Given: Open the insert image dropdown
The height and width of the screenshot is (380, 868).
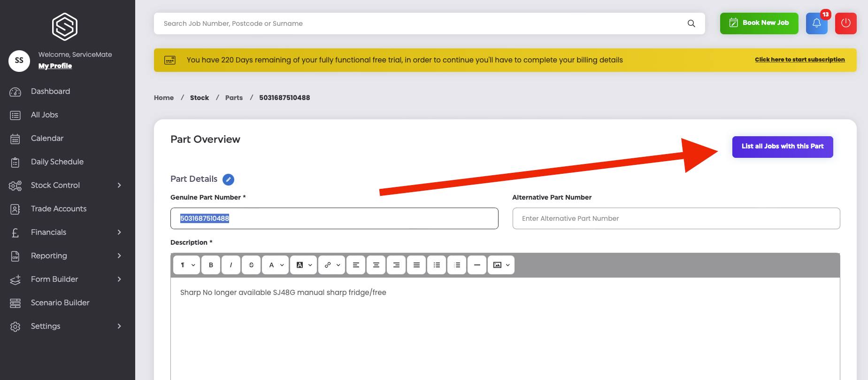Looking at the screenshot, I should click(x=501, y=265).
